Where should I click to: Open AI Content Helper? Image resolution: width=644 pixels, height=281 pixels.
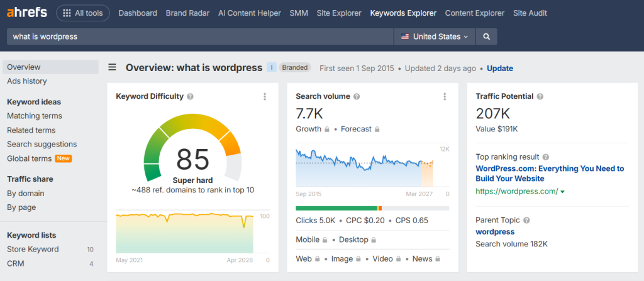pyautogui.click(x=249, y=13)
